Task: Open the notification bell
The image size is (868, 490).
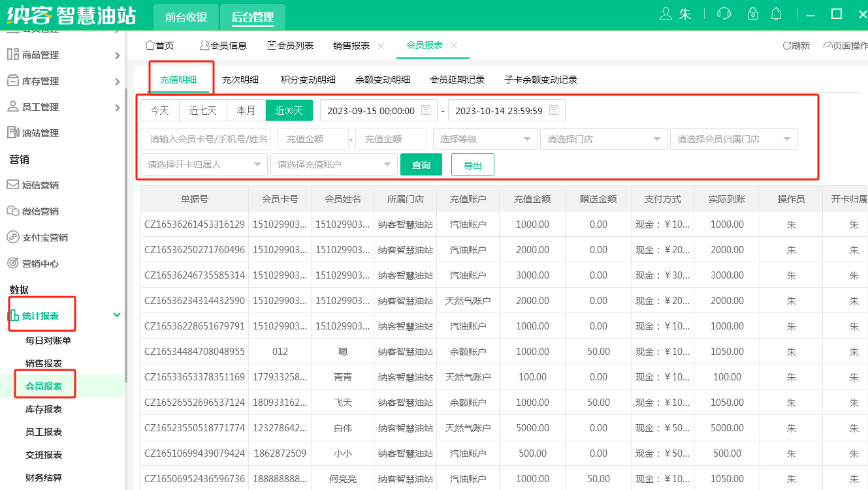Action: click(x=777, y=14)
